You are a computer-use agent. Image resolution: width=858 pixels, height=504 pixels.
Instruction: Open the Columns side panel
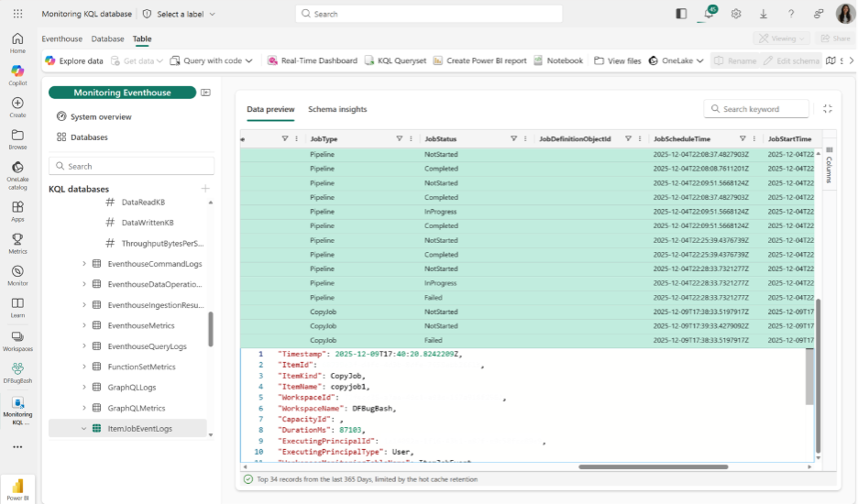[829, 165]
